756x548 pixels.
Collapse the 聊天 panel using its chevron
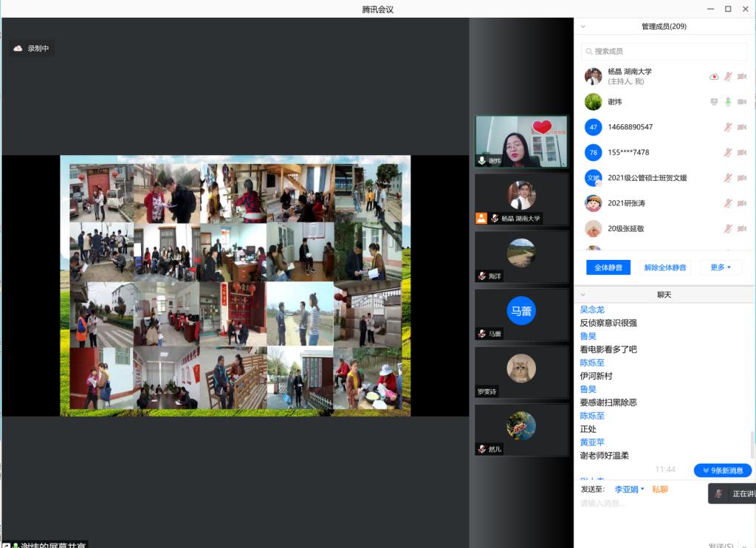pos(583,295)
